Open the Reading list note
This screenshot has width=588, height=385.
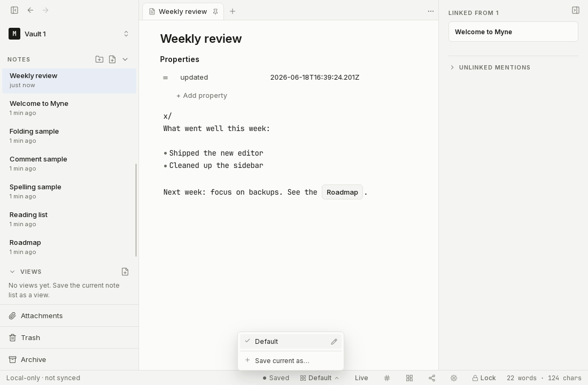pos(69,219)
